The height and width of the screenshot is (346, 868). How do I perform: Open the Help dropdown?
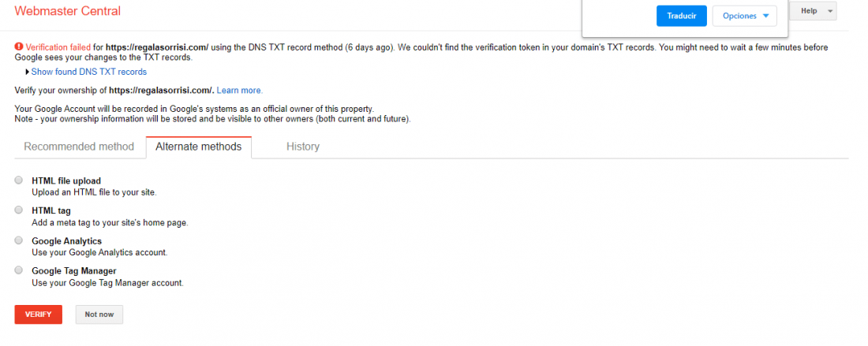coord(814,11)
